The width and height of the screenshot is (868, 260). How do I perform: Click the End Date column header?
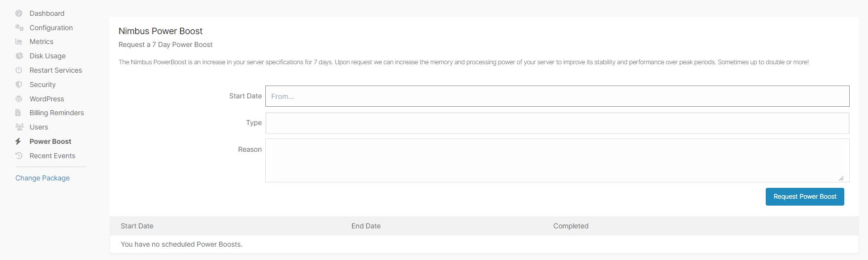click(x=366, y=226)
